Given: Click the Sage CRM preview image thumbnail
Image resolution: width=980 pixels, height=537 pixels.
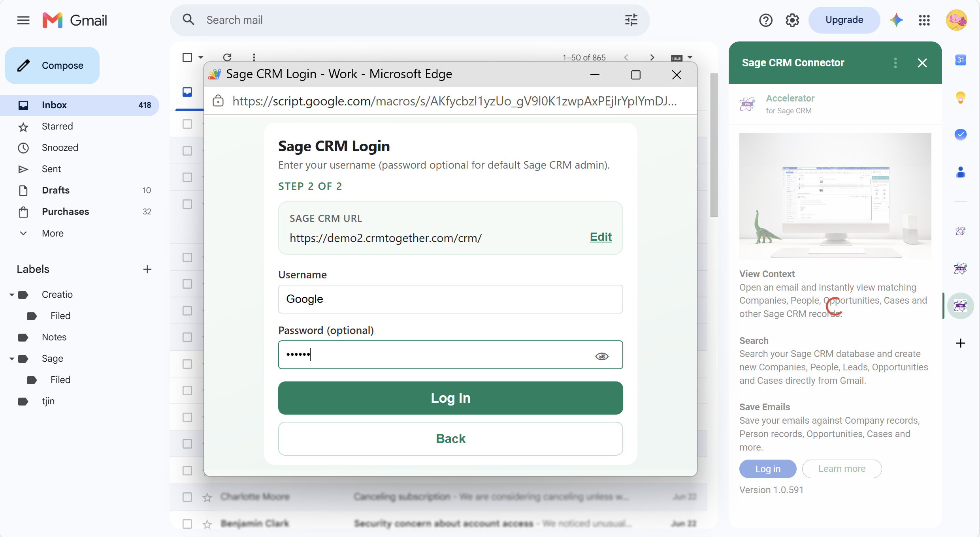Looking at the screenshot, I should coord(835,196).
